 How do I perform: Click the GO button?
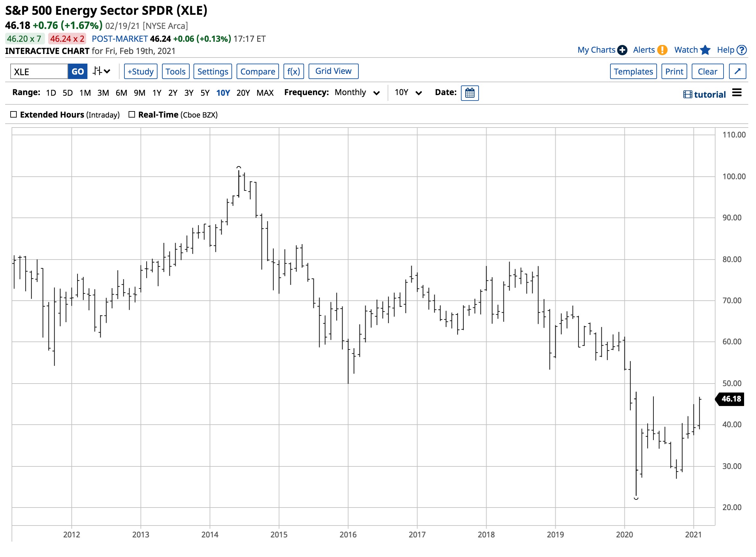click(77, 72)
